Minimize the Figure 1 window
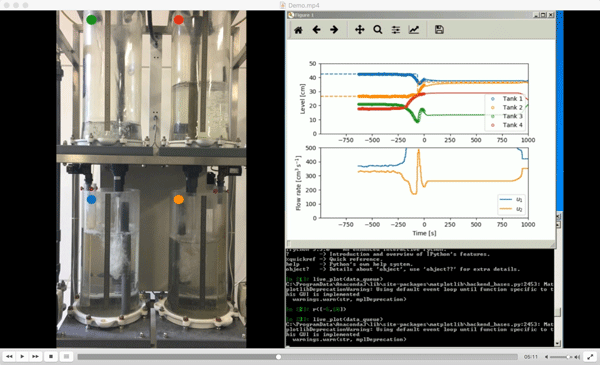The width and height of the screenshot is (600, 365). point(536,15)
